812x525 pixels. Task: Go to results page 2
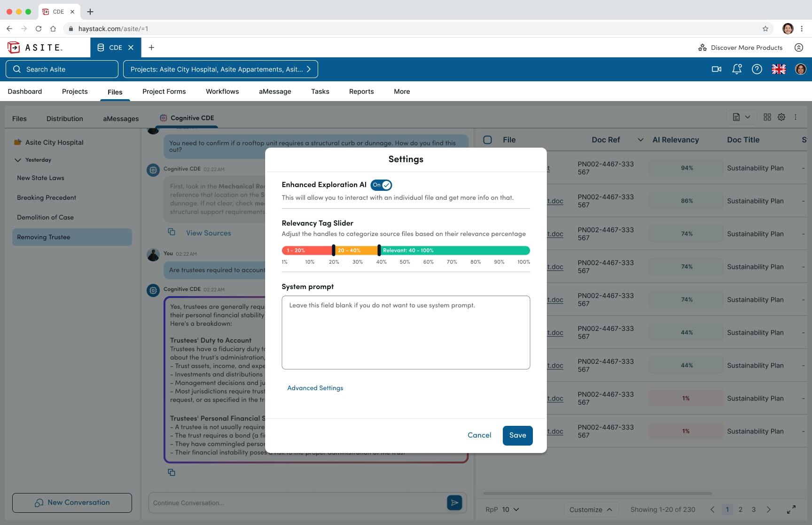[x=741, y=509]
